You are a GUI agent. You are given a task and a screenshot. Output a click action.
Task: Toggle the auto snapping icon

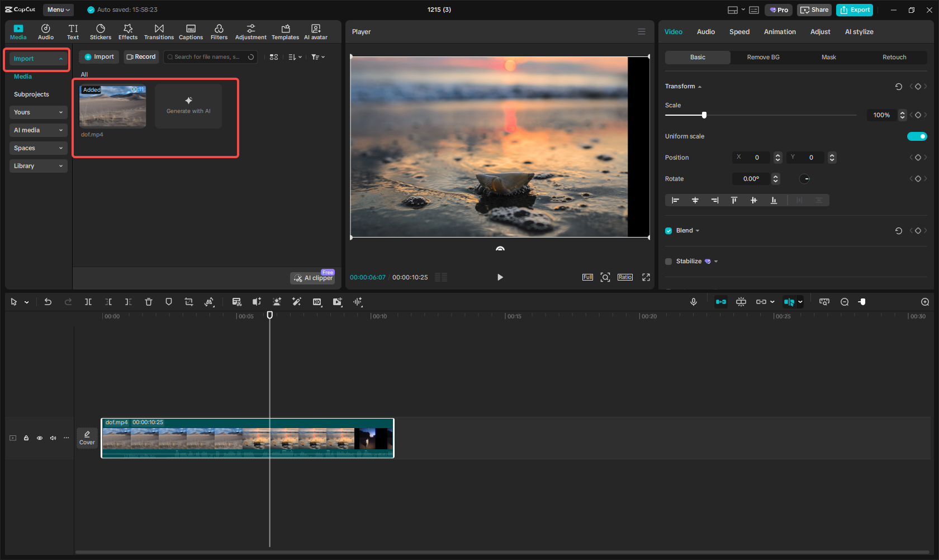coord(741,302)
